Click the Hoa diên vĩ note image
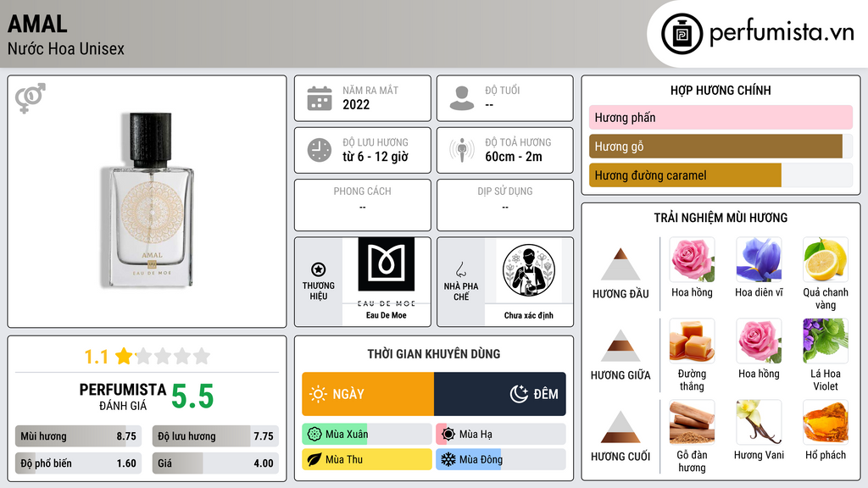This screenshot has width=868, height=488. coord(759,260)
